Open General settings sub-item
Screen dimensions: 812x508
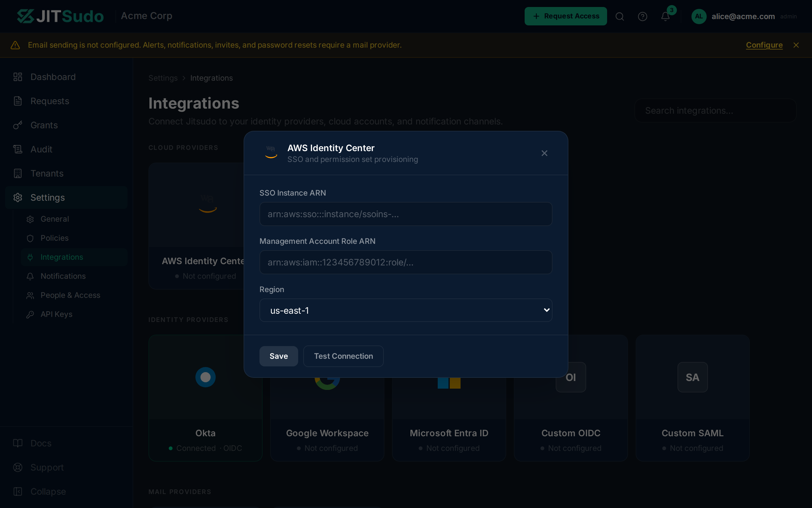[74, 219]
